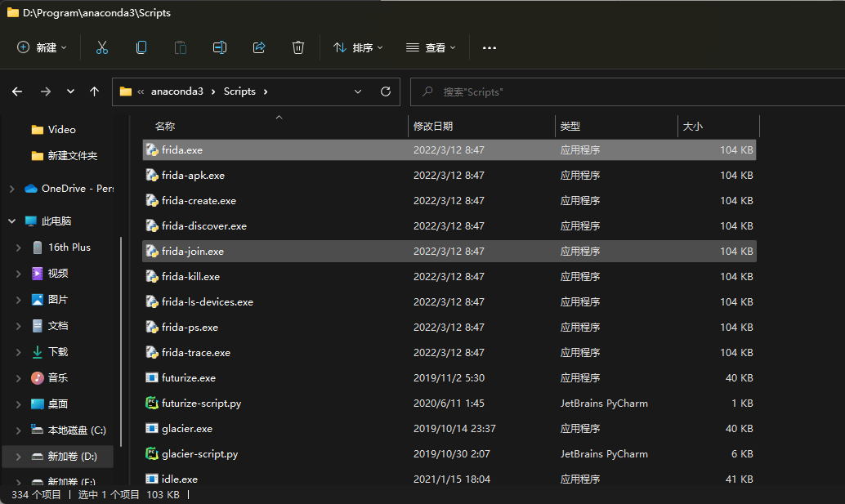Viewport: 845px width, 504px height.
Task: Click the 334 个项目 status bar entry
Action: [36, 494]
